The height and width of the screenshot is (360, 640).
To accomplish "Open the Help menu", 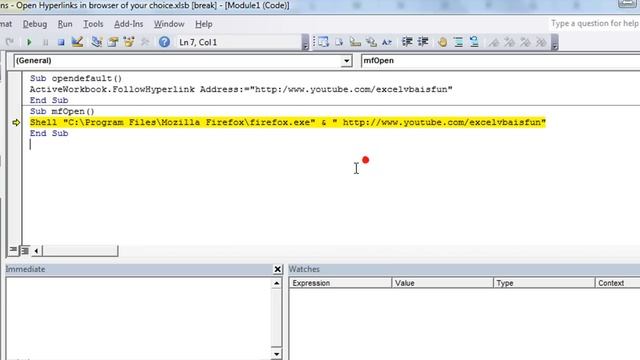I will tap(204, 24).
